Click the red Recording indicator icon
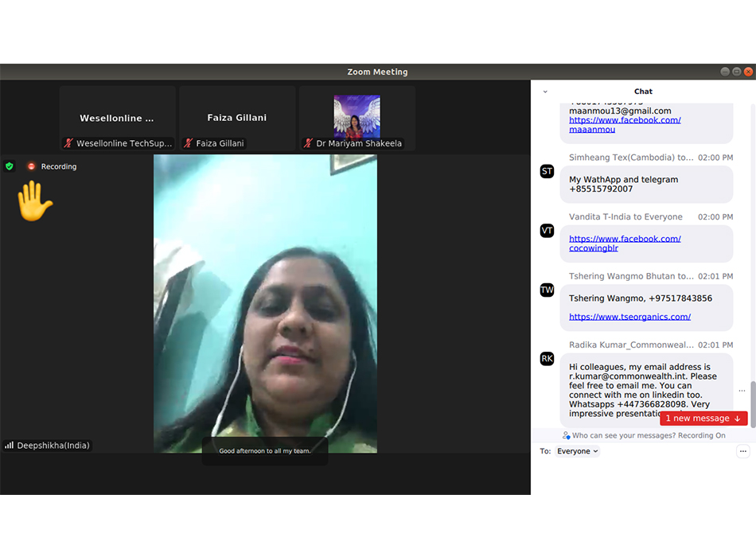756x557 pixels. click(31, 166)
